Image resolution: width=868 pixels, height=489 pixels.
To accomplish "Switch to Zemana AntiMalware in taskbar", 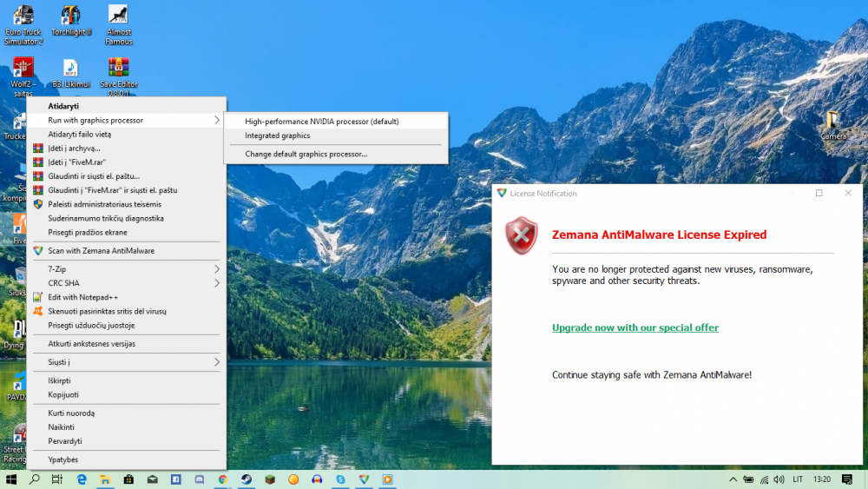I will point(364,479).
